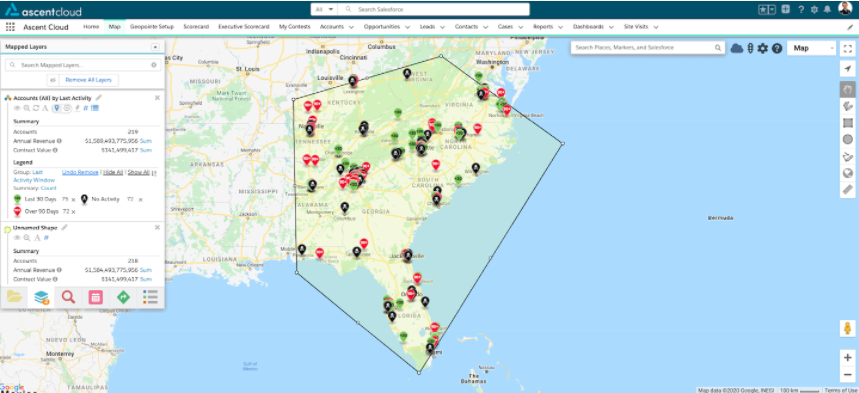View notifications bell icon

pyautogui.click(x=827, y=9)
